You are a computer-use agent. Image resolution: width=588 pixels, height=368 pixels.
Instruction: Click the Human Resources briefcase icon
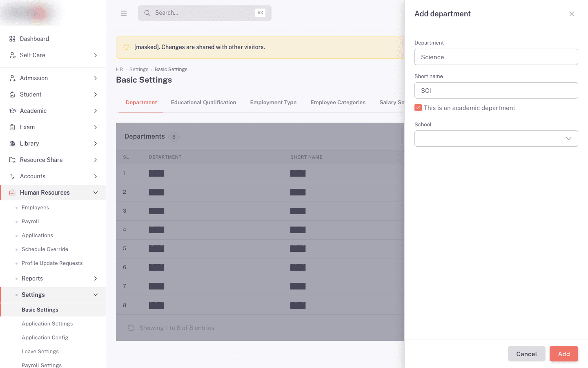click(12, 193)
